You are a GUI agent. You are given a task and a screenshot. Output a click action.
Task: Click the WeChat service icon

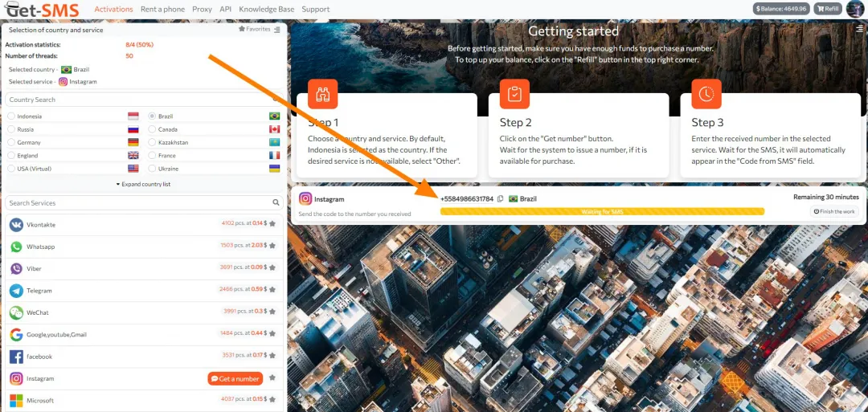[x=16, y=312]
